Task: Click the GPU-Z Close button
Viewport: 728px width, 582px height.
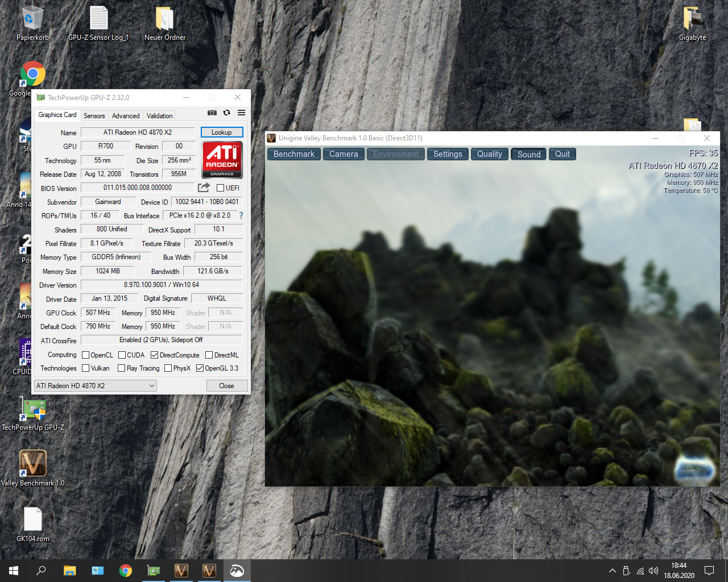Action: (226, 386)
